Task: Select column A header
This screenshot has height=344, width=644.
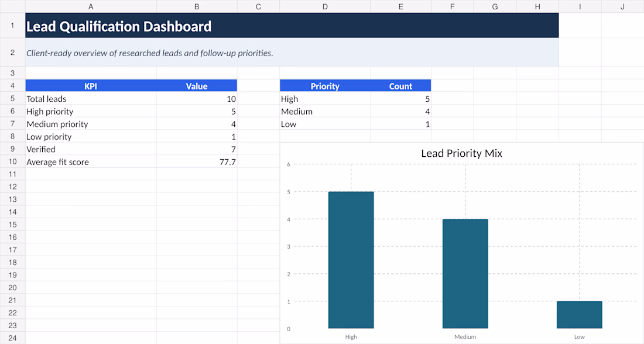Action: pyautogui.click(x=91, y=6)
